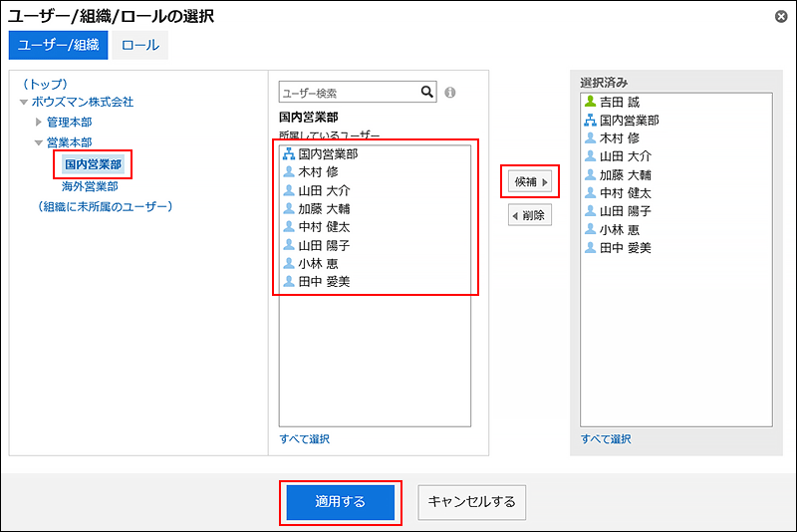The image size is (797, 532).
Task: Click the user icon beside 山田 大介 in selected list
Action: (590, 156)
